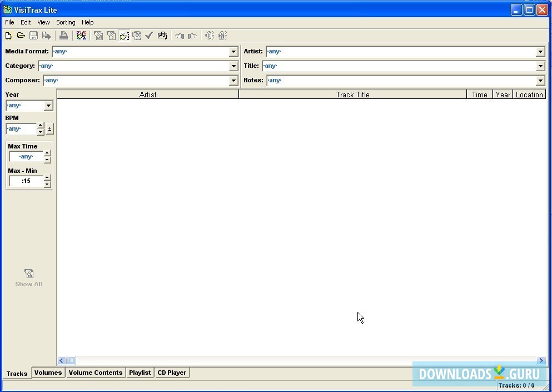Open the Year dropdown arrow
Viewport: 552px width, 392px height.
48,105
